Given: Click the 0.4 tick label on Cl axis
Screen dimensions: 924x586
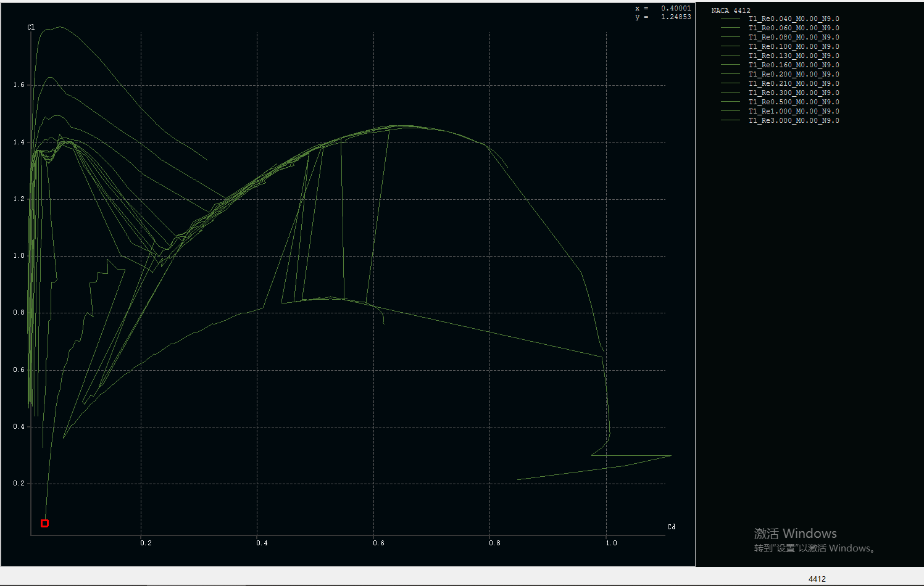Looking at the screenshot, I should coord(19,426).
